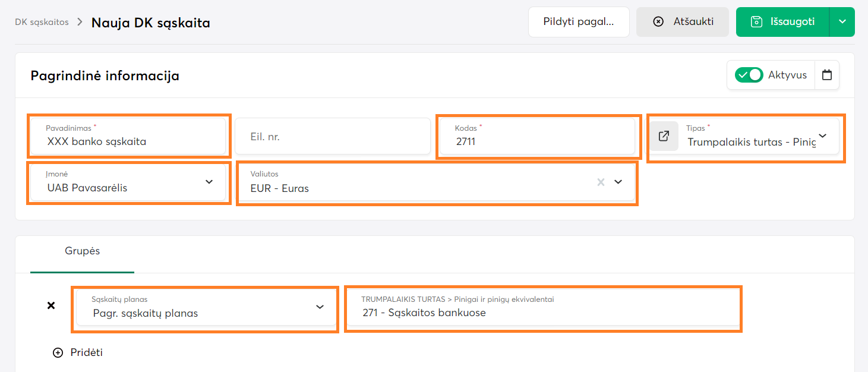
Task: Open the Sąskaitų planas dropdown
Action: tap(320, 307)
